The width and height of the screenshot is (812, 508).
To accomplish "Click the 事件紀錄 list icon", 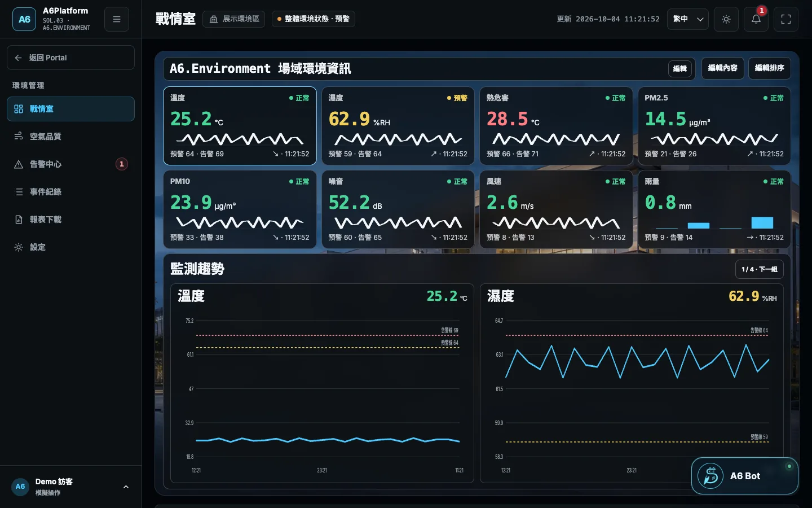I will [19, 192].
